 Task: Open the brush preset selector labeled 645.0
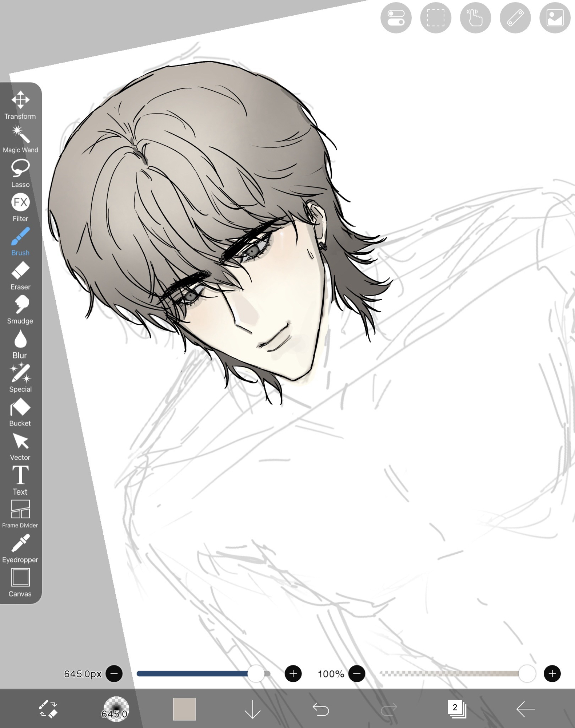click(x=116, y=709)
